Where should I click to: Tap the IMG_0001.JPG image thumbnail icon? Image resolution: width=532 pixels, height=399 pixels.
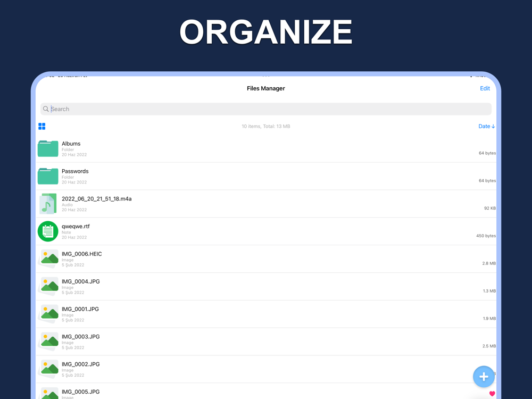(x=49, y=314)
